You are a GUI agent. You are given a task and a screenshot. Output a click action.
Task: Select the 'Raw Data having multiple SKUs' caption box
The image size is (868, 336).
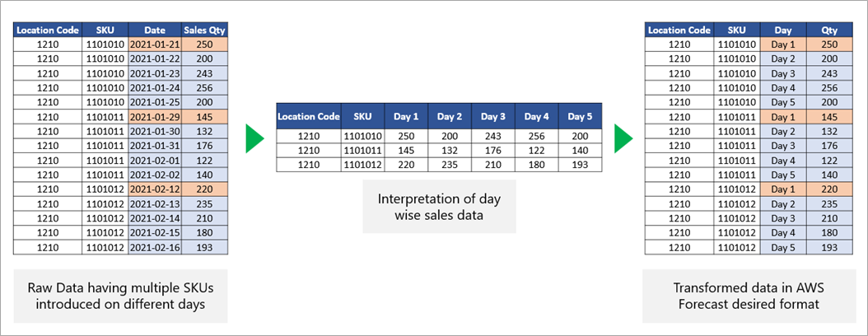[x=120, y=296]
